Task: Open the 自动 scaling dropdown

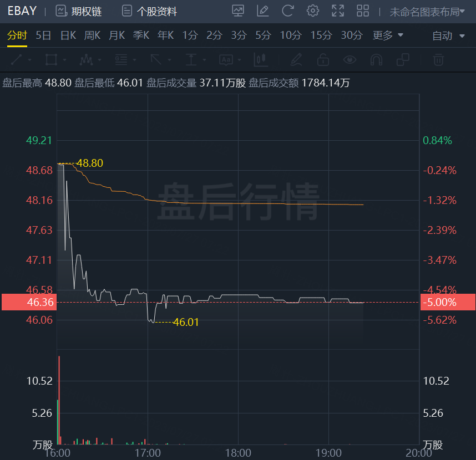Action: point(448,36)
